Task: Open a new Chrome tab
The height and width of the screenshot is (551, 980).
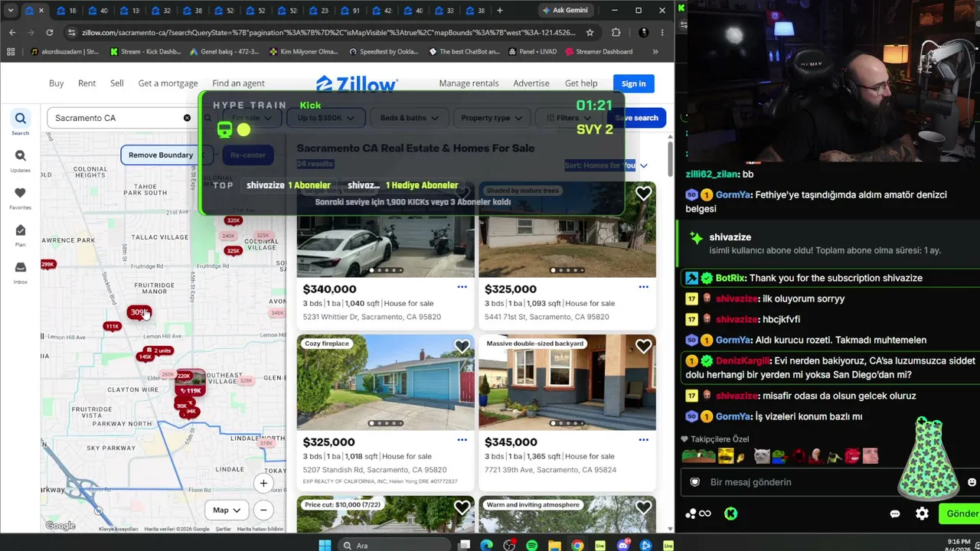Action: coord(500,11)
